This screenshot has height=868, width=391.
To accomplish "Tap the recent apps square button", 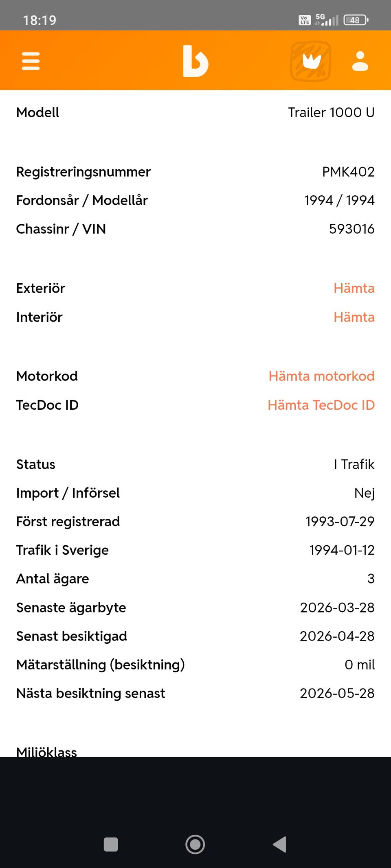I will coord(111,844).
